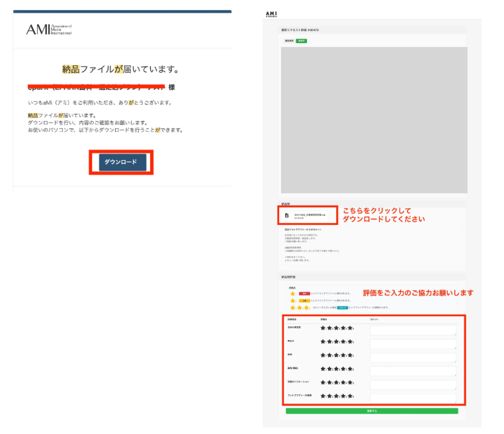Rate 2 stars in the first rating row

point(330,328)
